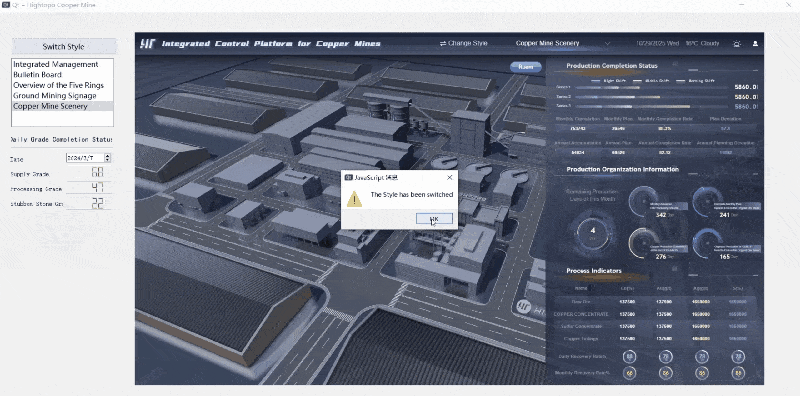The height and width of the screenshot is (396, 800).
Task: Close the JavaScript alert with the X
Action: coord(449,178)
